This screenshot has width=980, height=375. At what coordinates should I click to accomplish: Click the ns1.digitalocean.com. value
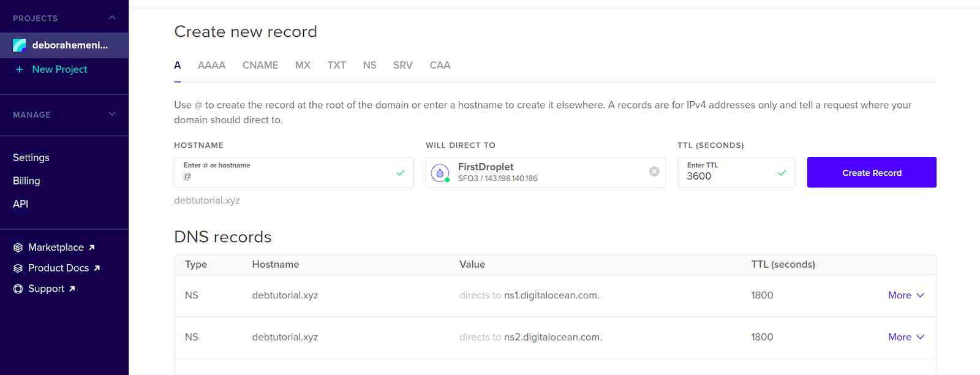pos(551,295)
